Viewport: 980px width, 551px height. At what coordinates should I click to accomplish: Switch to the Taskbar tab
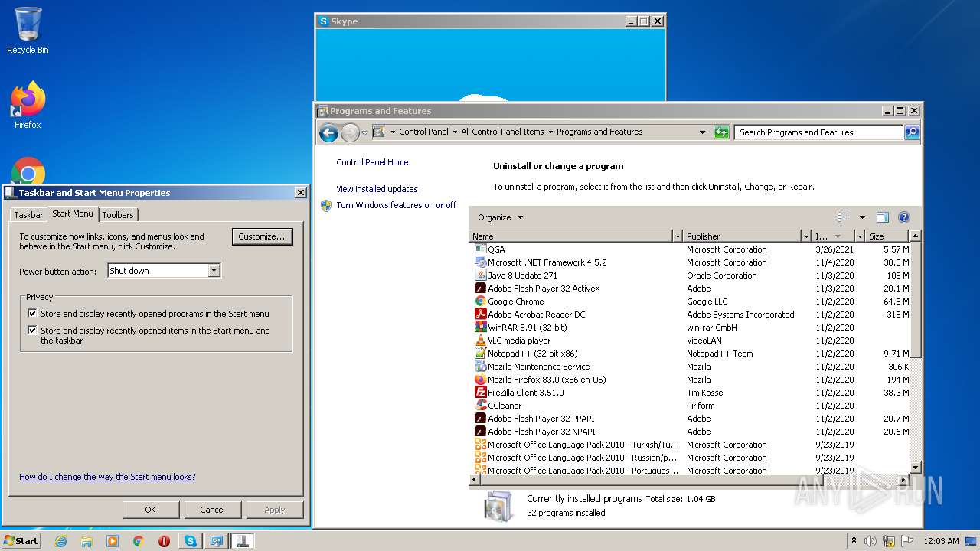[x=28, y=215]
